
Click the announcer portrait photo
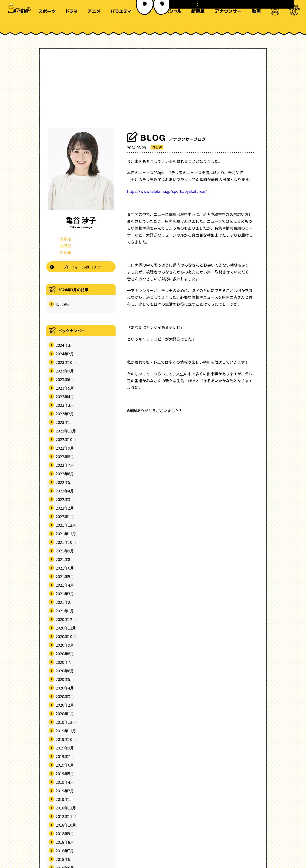tap(81, 169)
